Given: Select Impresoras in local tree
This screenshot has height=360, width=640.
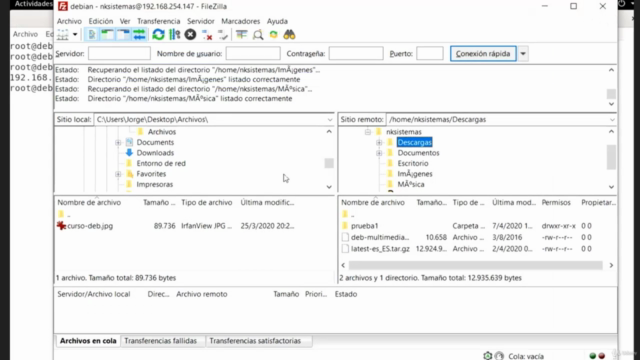Looking at the screenshot, I should coord(155,184).
